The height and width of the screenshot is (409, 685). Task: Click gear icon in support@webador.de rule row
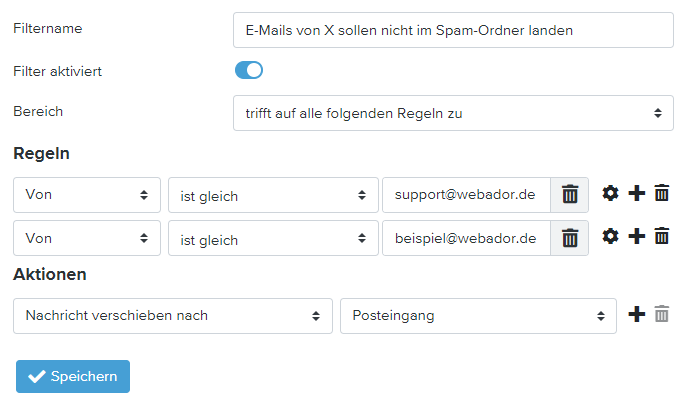click(610, 194)
